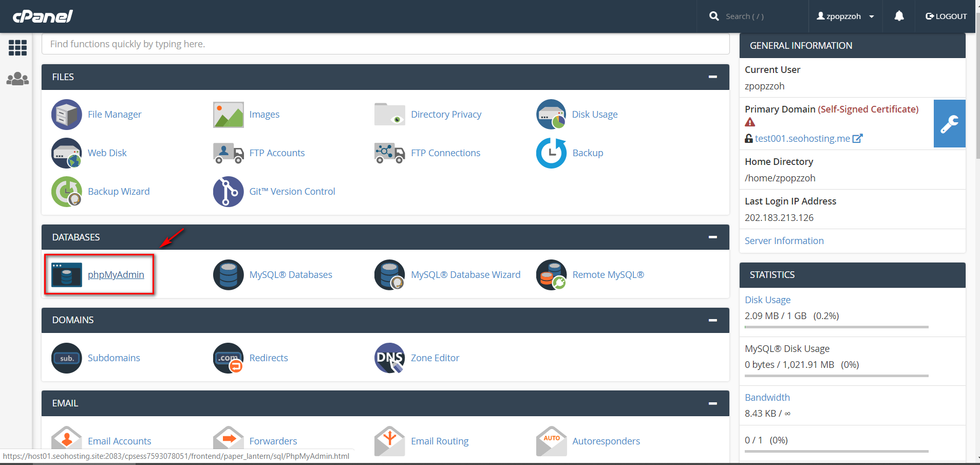Open the zpopzzoh user dropdown

pyautogui.click(x=845, y=16)
